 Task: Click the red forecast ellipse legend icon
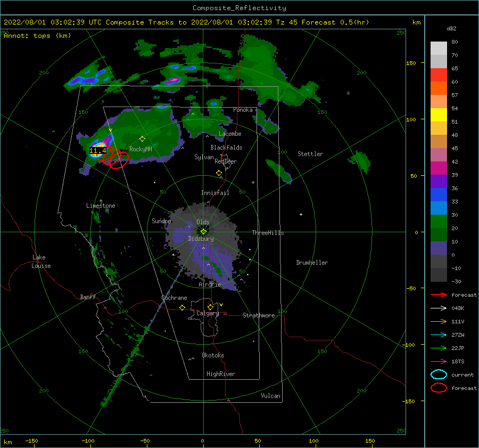coord(439,388)
